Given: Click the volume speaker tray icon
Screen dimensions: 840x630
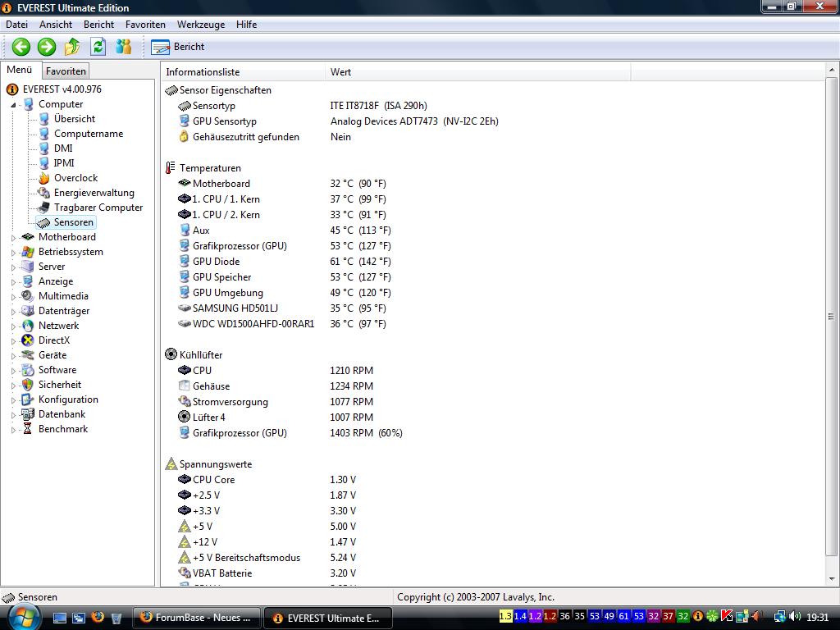Looking at the screenshot, I should tap(795, 617).
